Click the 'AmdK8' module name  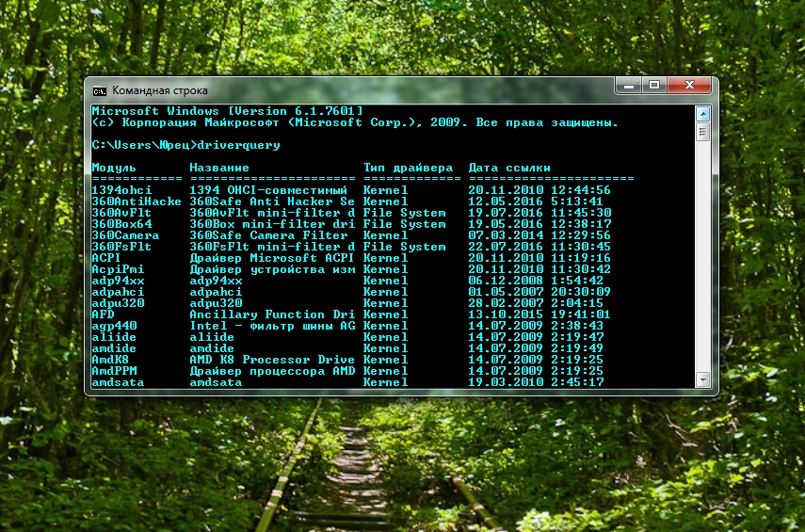point(110,360)
